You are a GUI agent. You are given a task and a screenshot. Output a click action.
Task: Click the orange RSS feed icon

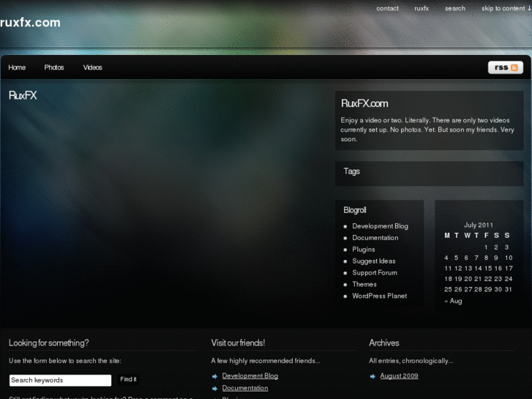click(x=514, y=67)
